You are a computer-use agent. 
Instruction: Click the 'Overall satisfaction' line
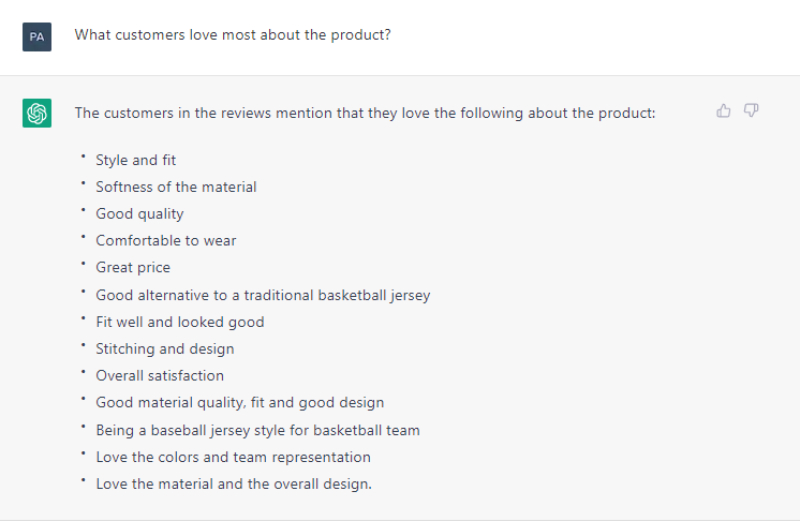click(160, 376)
